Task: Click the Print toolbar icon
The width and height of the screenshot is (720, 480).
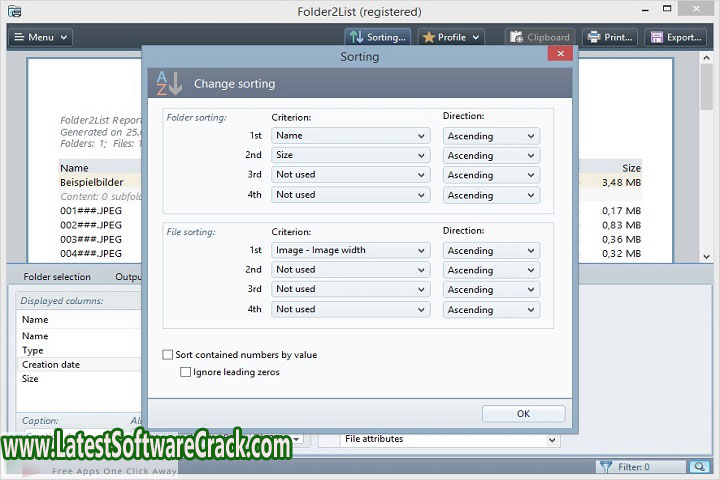Action: tap(594, 37)
